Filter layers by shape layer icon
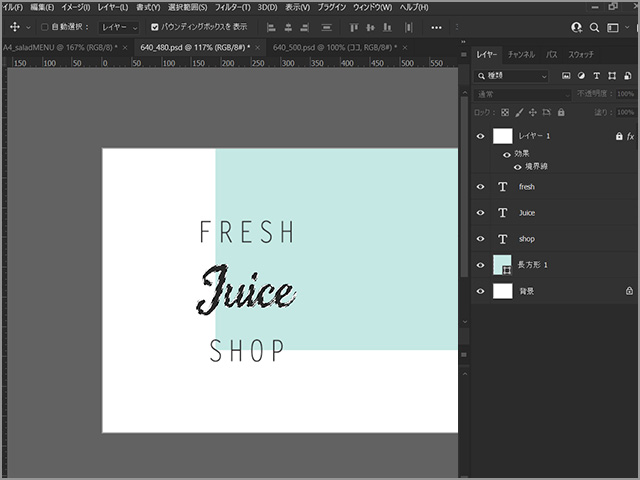This screenshot has width=640, height=480. coord(612,76)
